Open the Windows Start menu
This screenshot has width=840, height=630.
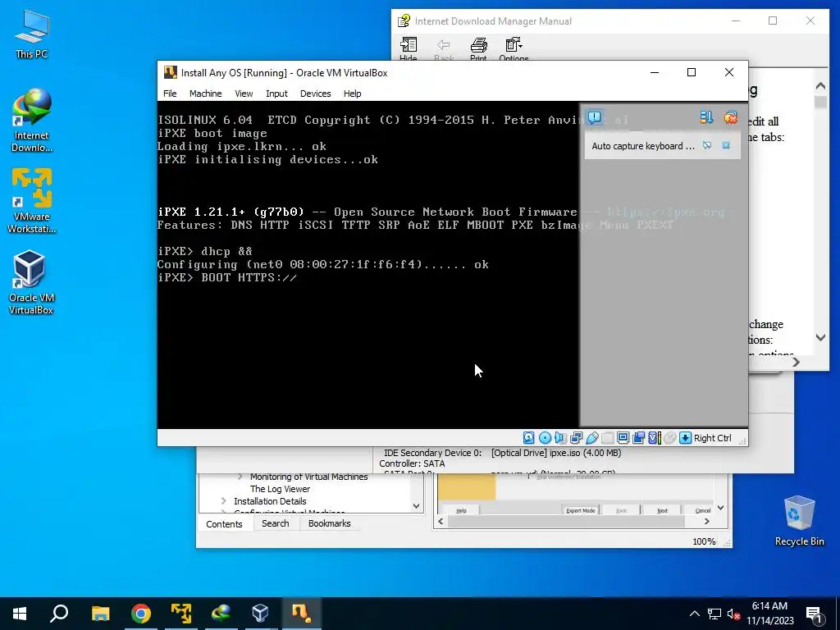point(20,614)
